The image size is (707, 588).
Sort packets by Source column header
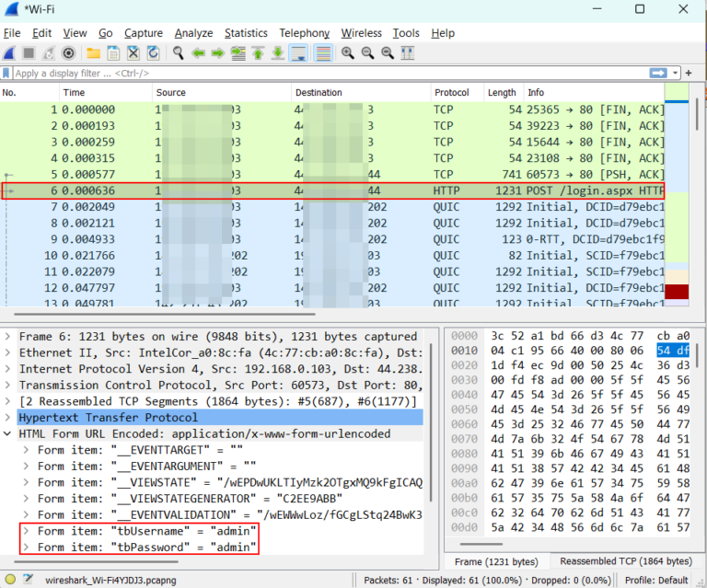[222, 92]
